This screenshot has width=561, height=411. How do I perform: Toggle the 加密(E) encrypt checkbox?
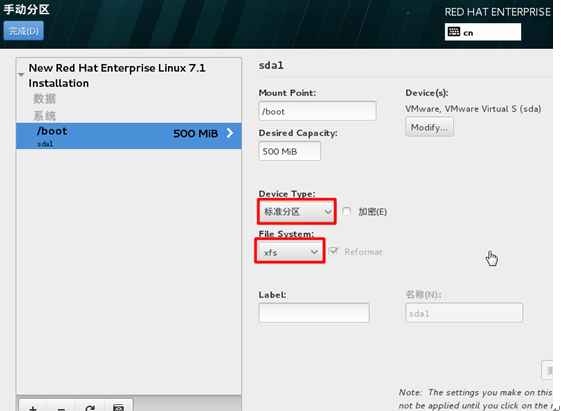(346, 211)
